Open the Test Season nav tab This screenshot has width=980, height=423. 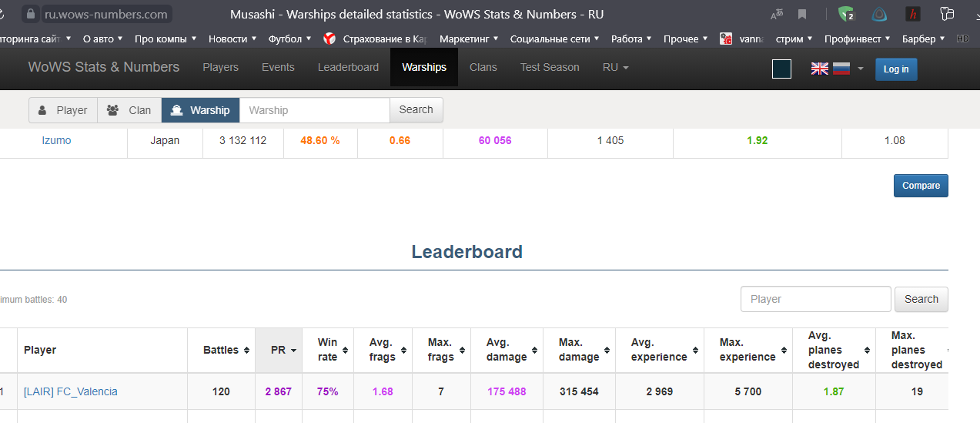[550, 67]
